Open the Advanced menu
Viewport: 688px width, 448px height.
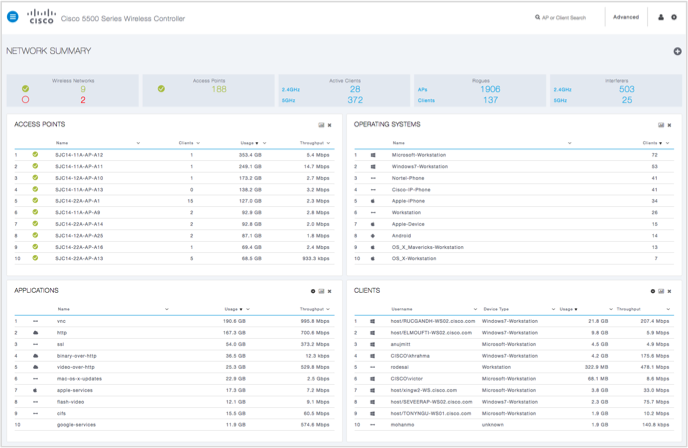pyautogui.click(x=626, y=17)
